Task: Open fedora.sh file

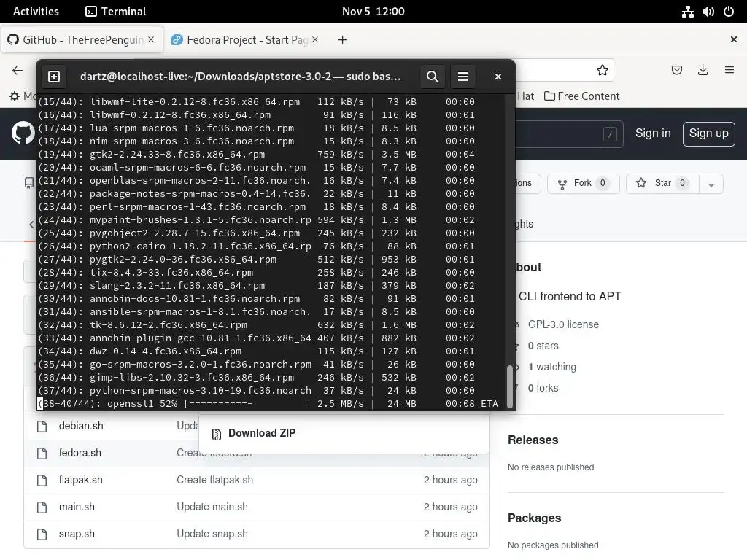Action: pos(80,453)
